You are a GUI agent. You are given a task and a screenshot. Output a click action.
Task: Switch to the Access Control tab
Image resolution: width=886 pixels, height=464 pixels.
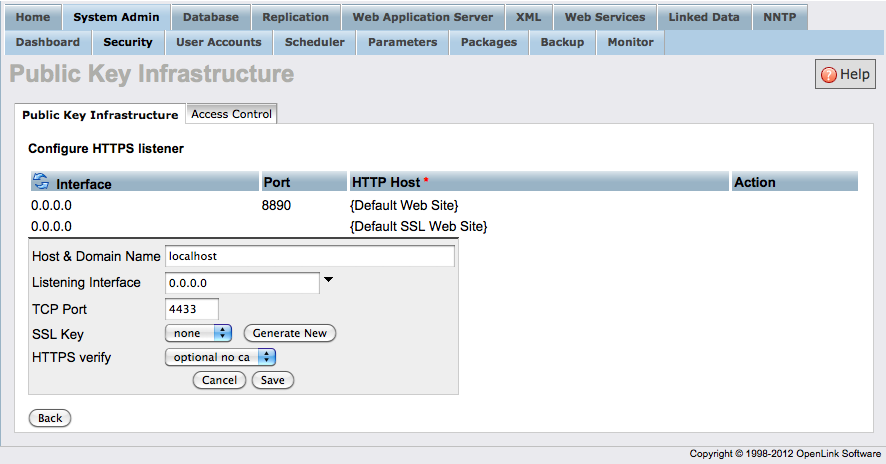pos(231,114)
